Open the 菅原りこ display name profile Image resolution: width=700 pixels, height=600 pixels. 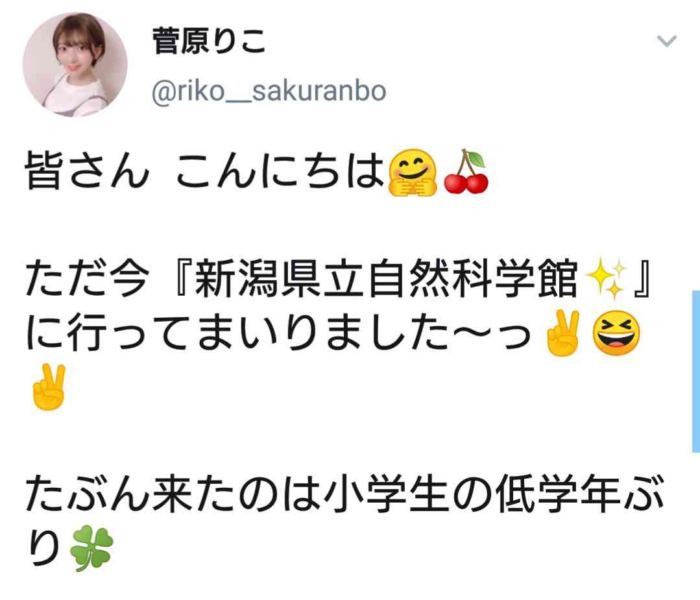click(x=209, y=41)
